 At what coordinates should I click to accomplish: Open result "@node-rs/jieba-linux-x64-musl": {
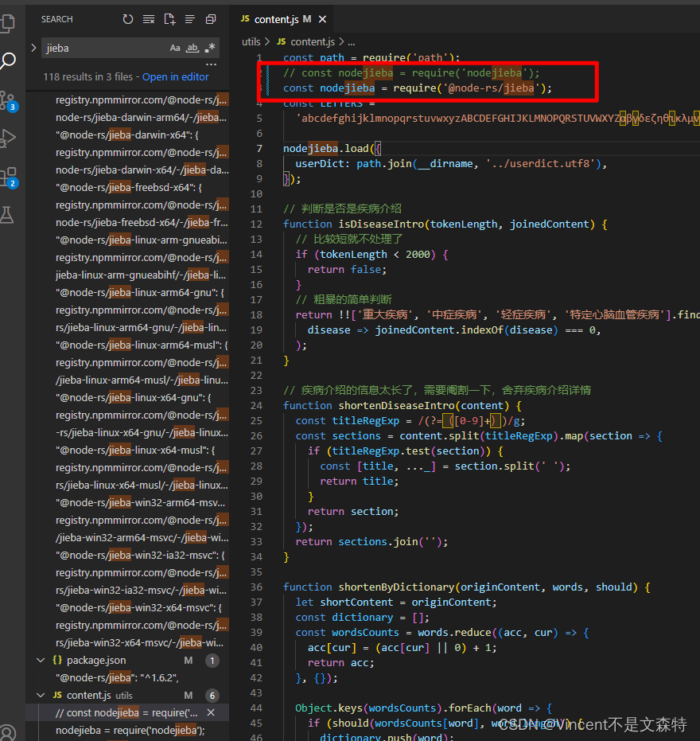pyautogui.click(x=135, y=450)
